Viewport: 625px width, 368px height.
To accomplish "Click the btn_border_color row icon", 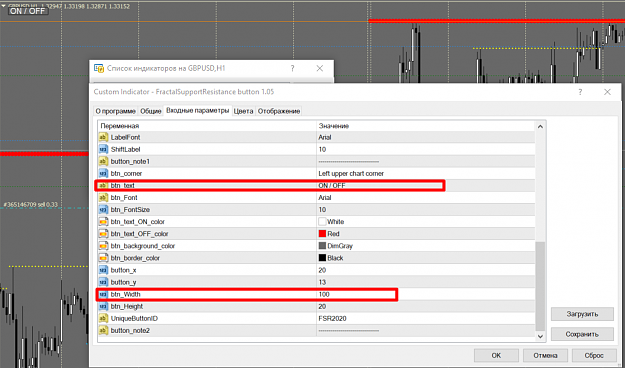I will coord(103,258).
